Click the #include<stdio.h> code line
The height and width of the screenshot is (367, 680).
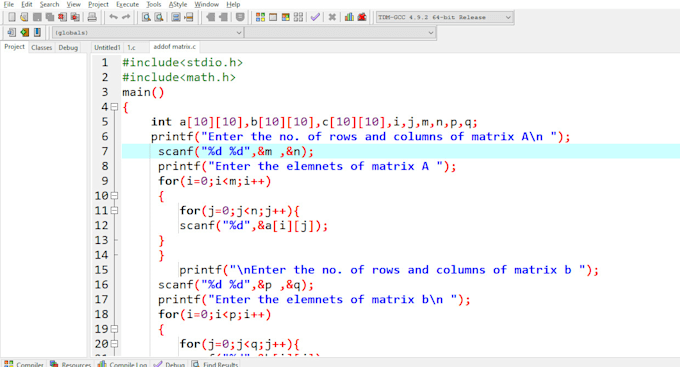click(x=182, y=62)
